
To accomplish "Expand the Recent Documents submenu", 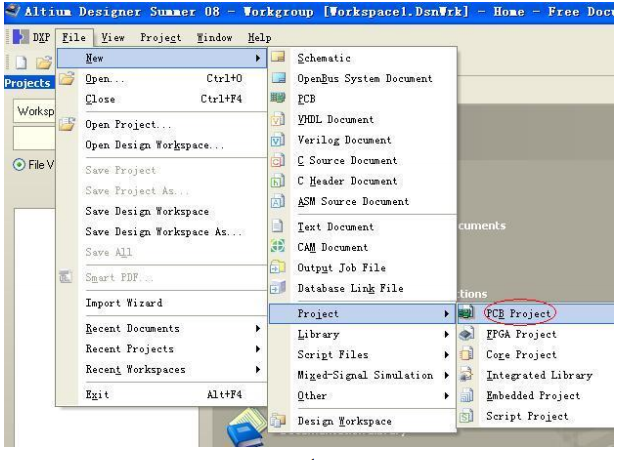I will point(258,328).
